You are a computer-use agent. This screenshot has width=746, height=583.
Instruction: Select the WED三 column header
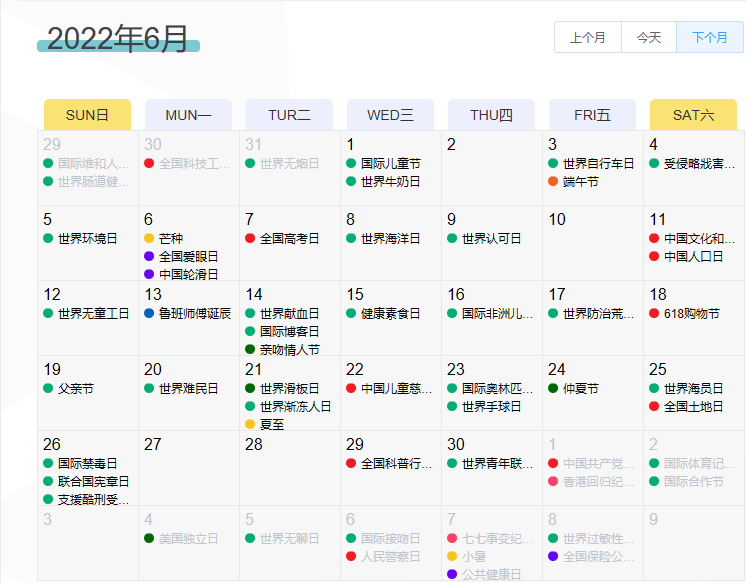[x=390, y=115]
